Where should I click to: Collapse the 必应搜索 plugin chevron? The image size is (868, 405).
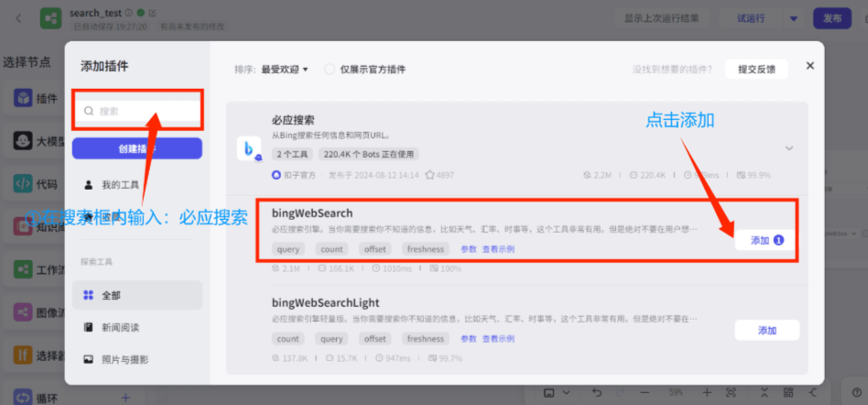pos(788,148)
